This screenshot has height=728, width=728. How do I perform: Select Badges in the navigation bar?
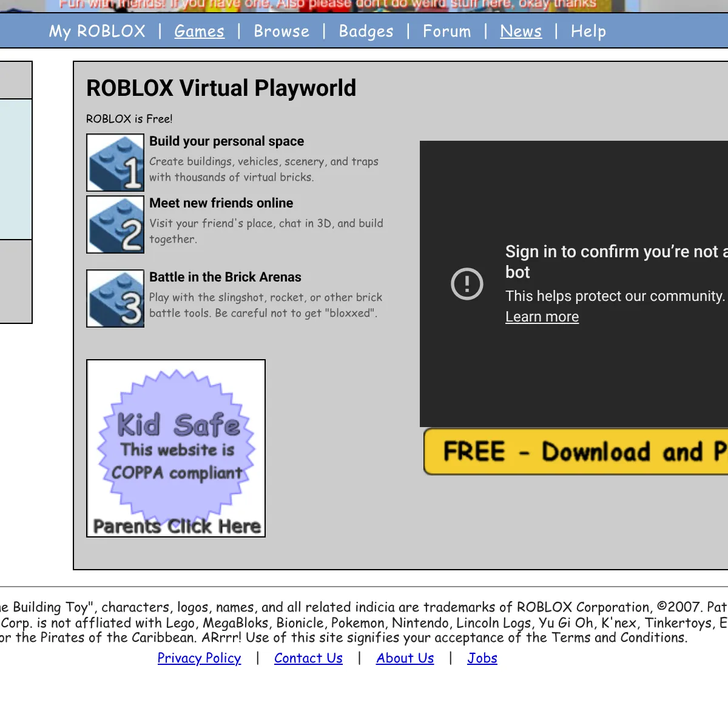[366, 31]
